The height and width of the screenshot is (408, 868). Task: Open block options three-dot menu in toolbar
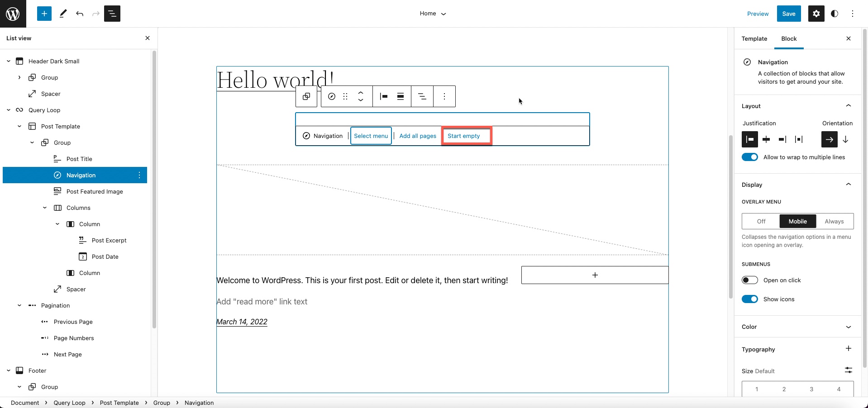(x=444, y=96)
